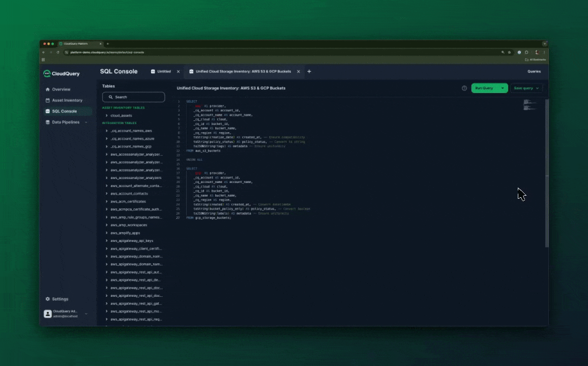Click the code minimap beside the scrollbar

pos(530,104)
